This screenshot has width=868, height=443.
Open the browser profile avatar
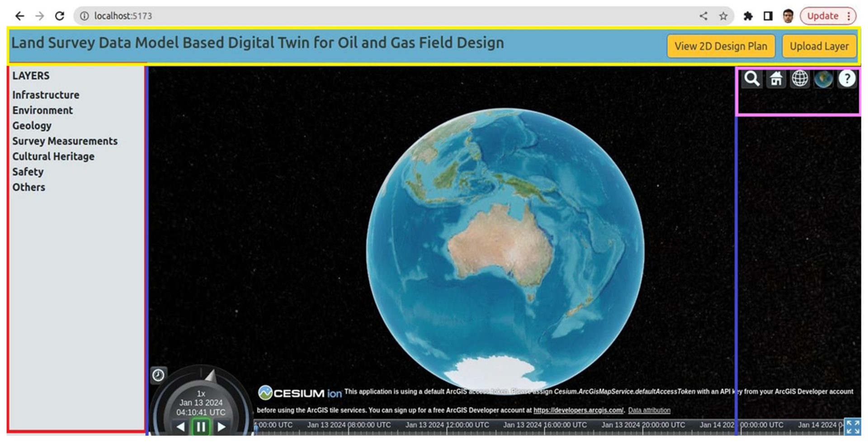point(788,16)
